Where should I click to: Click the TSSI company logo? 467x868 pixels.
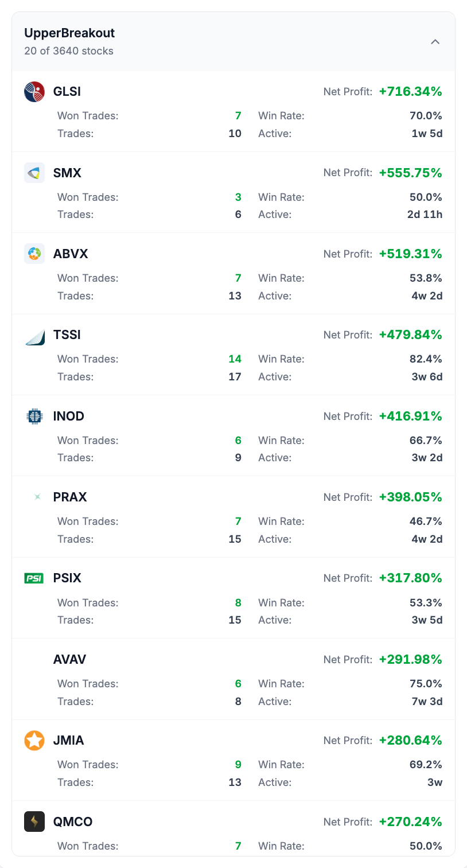(x=34, y=334)
